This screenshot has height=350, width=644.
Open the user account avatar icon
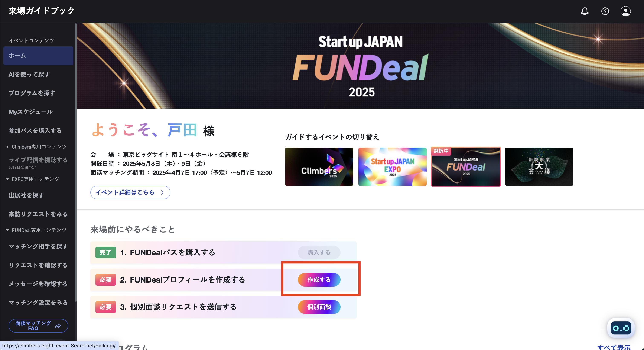pyautogui.click(x=625, y=11)
